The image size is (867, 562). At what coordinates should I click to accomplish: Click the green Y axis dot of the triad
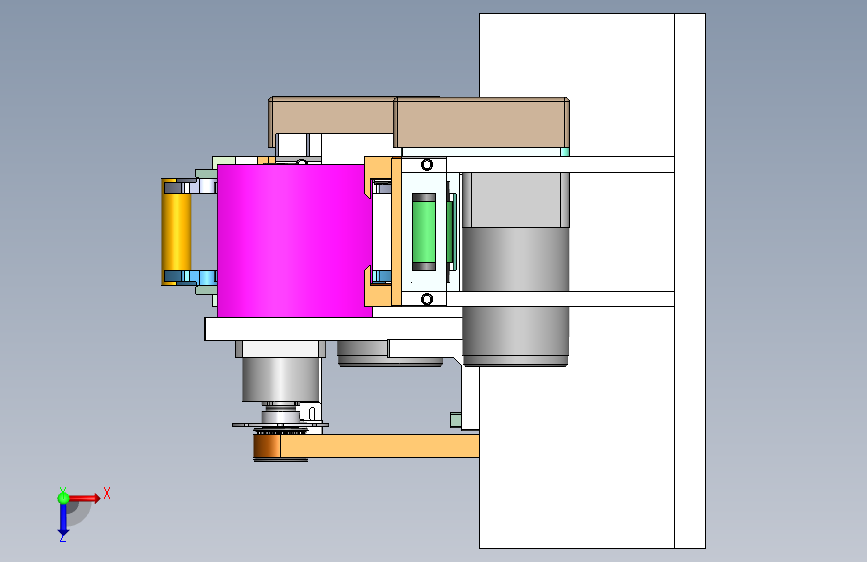coord(63,498)
